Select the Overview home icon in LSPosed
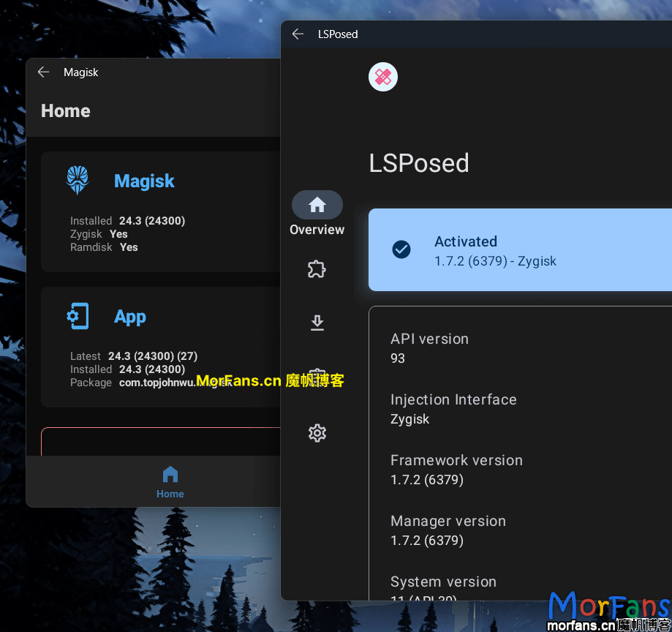672x632 pixels. tap(317, 205)
